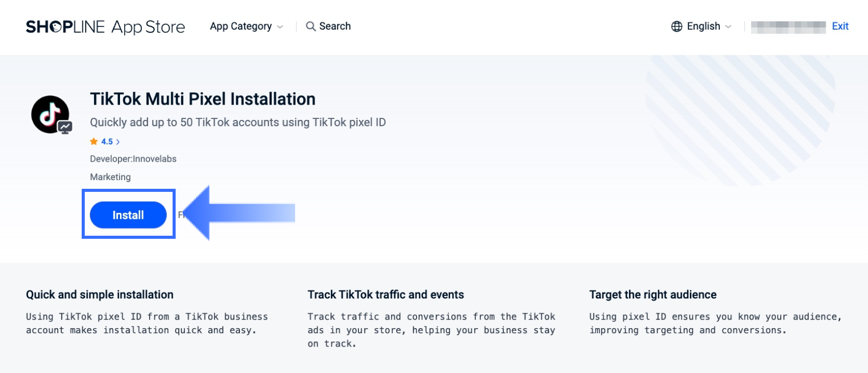Open reviews via the 4.5 rating arrow
Screen dimensions: 868x373
point(118,142)
